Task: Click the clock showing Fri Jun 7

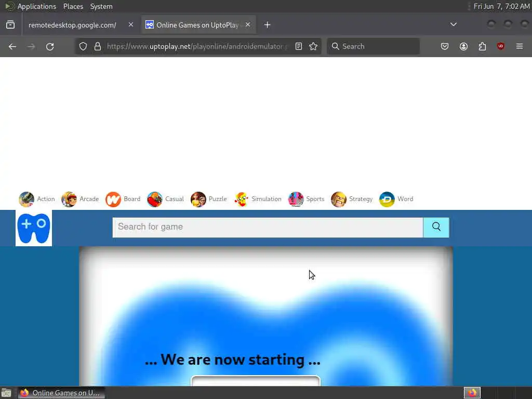Action: pyautogui.click(x=501, y=6)
